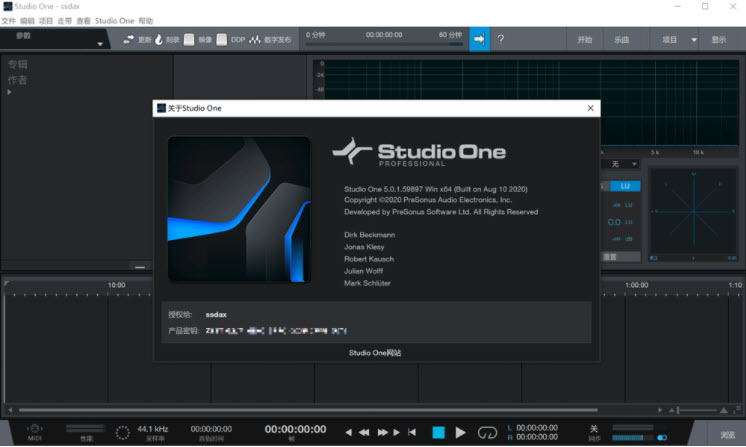
Task: Open 数字发布 digital release icon
Action: pos(255,40)
